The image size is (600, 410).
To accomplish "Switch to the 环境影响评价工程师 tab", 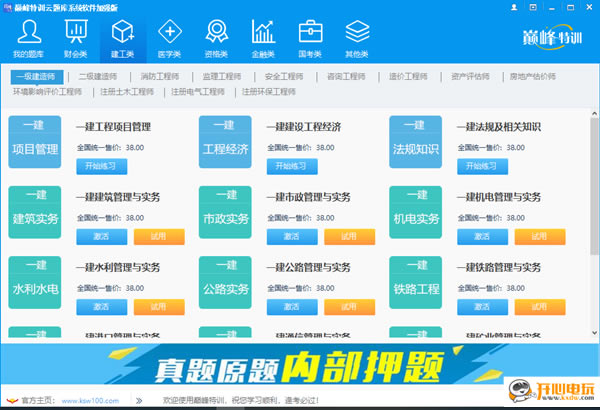I will click(x=47, y=92).
